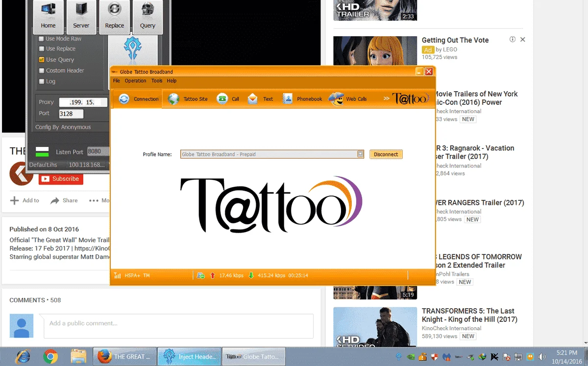Click Share on the YouTube page

[64, 200]
